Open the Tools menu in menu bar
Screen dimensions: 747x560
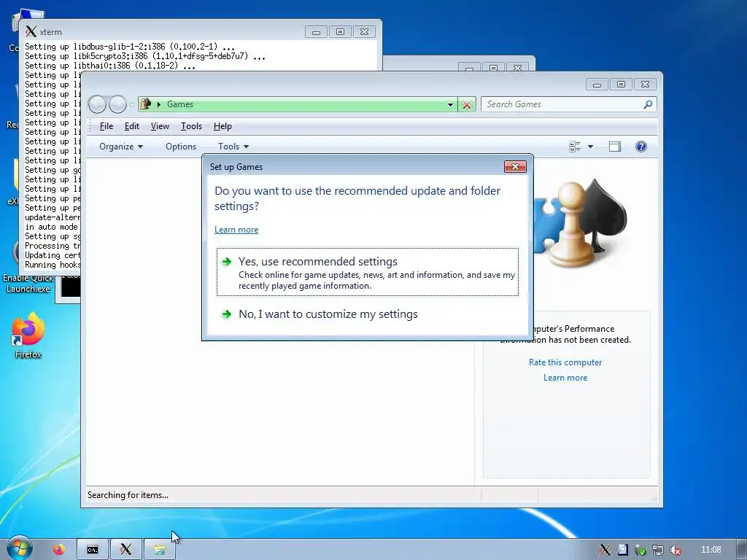[x=191, y=126]
